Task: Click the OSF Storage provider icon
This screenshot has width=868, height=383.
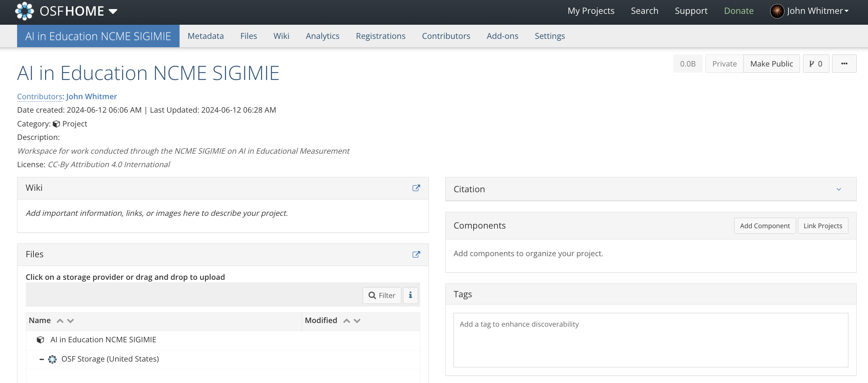Action: (52, 359)
